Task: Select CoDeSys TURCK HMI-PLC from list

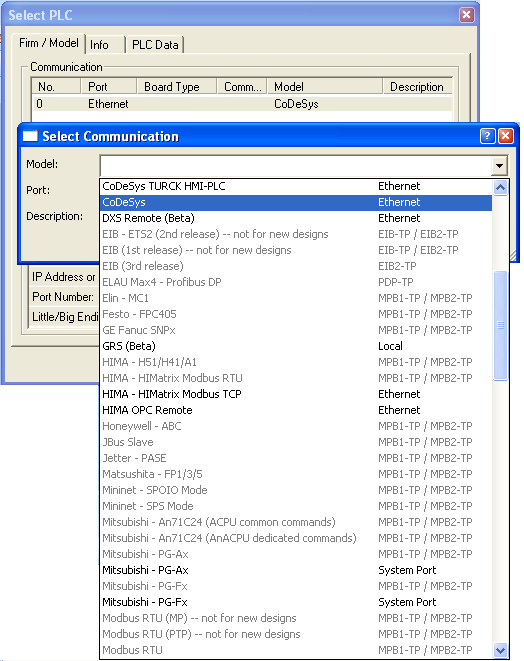Action: 296,186
